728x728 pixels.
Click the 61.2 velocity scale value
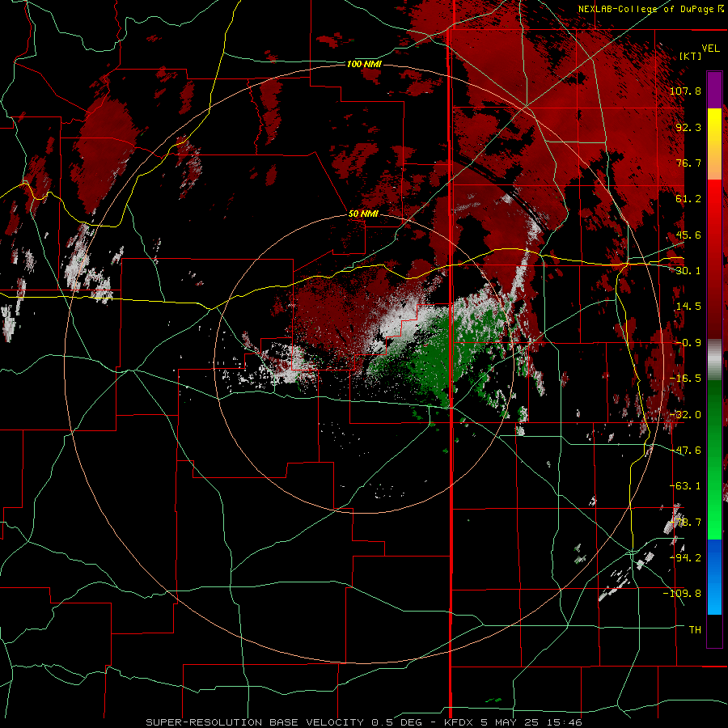pos(688,199)
